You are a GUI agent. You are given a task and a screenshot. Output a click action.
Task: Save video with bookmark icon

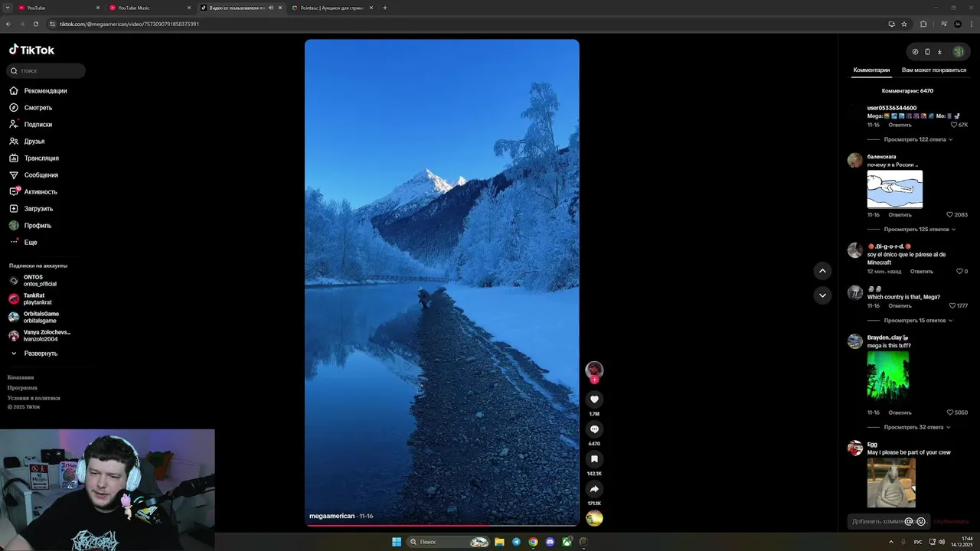[x=594, y=459]
